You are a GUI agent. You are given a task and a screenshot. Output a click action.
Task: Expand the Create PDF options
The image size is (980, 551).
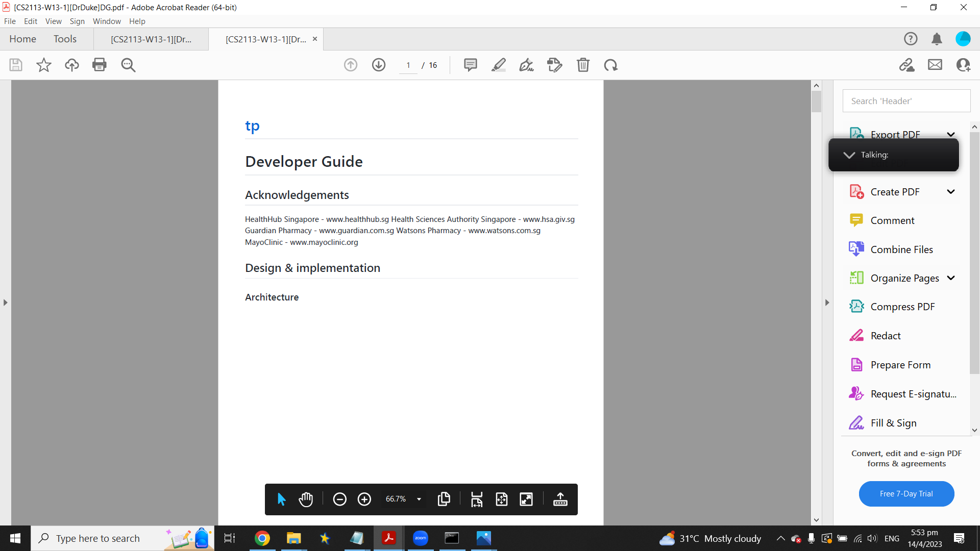951,192
